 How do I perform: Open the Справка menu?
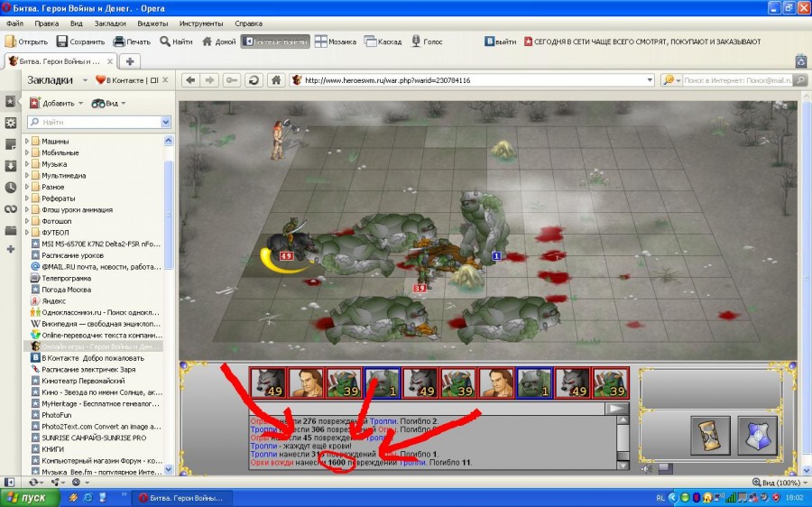(x=249, y=23)
